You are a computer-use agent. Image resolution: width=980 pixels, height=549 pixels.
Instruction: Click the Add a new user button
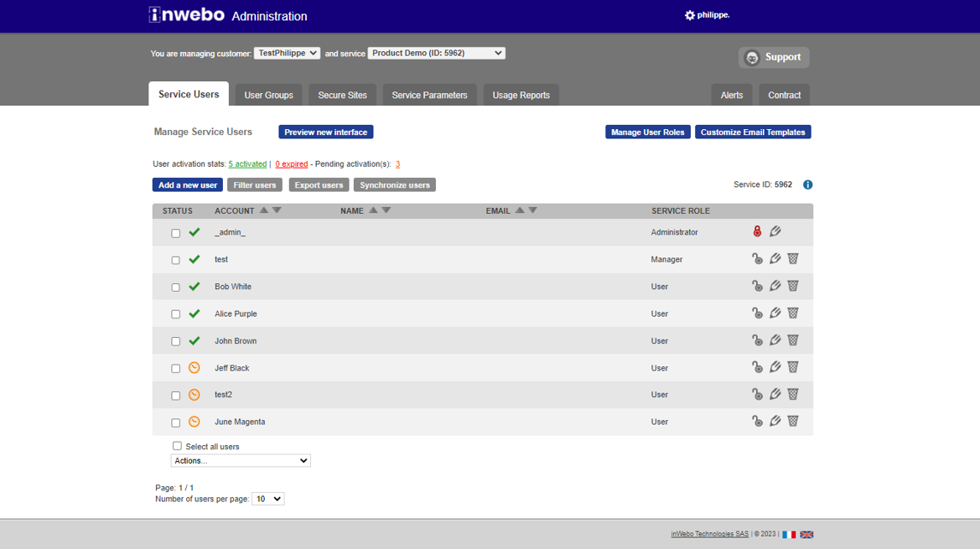tap(187, 184)
